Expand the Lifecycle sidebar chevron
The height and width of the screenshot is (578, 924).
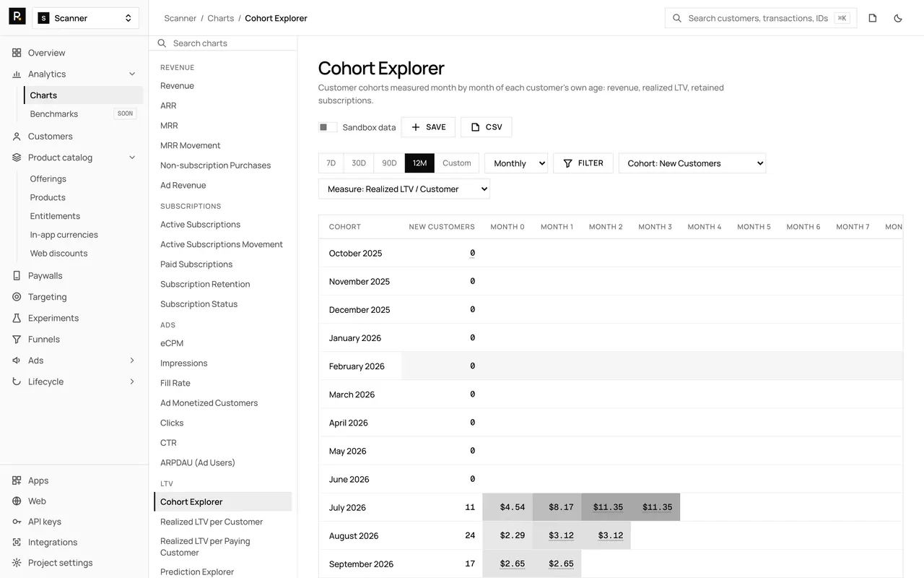132,381
